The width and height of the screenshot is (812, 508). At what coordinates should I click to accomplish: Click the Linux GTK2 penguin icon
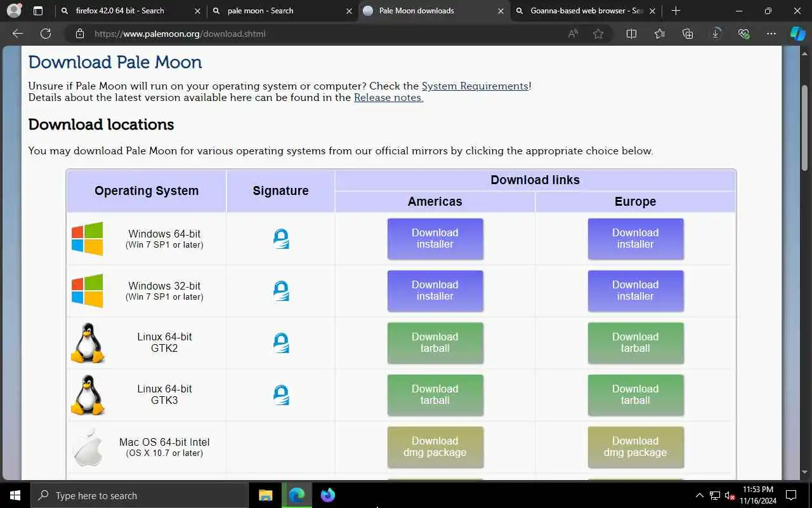point(88,343)
